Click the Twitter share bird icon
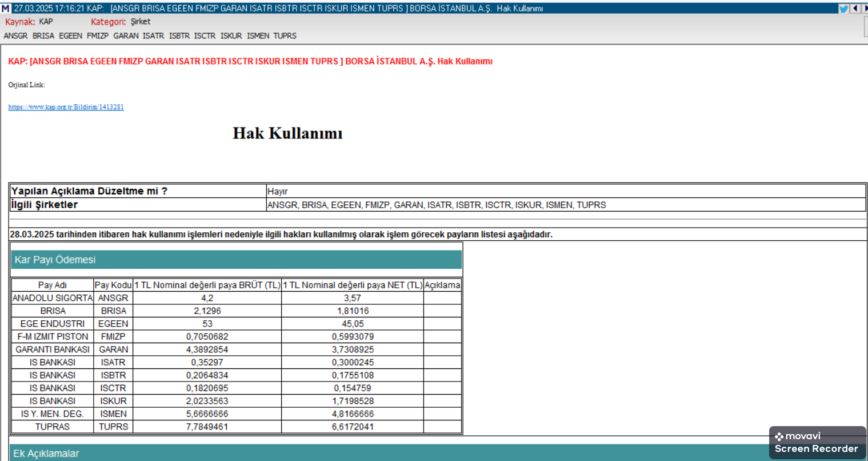868x461 pixels. pos(843,8)
